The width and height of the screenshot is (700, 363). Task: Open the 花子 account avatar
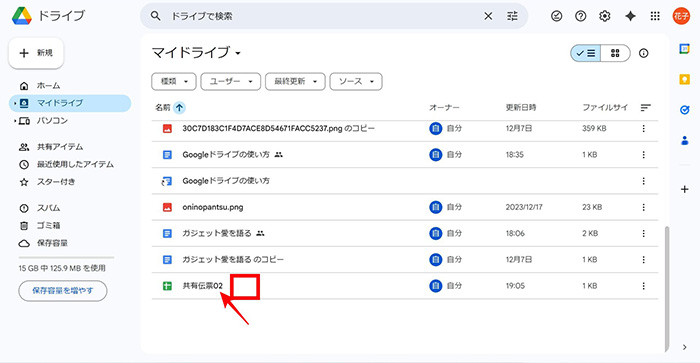pyautogui.click(x=681, y=16)
